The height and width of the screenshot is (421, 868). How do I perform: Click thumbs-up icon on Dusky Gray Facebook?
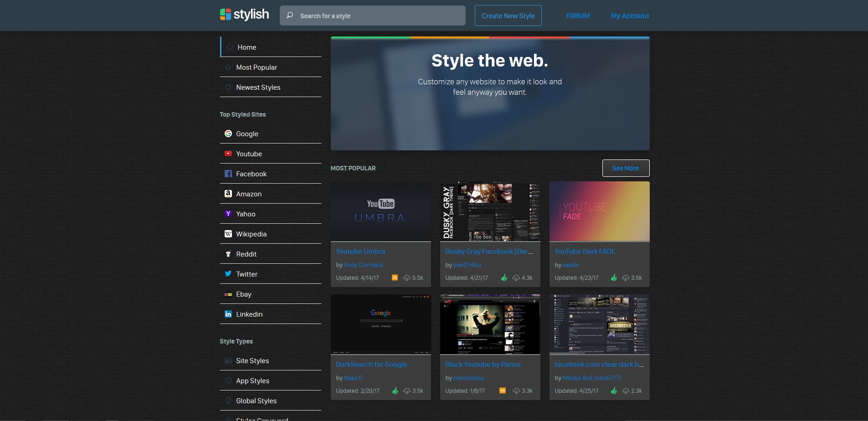(504, 277)
